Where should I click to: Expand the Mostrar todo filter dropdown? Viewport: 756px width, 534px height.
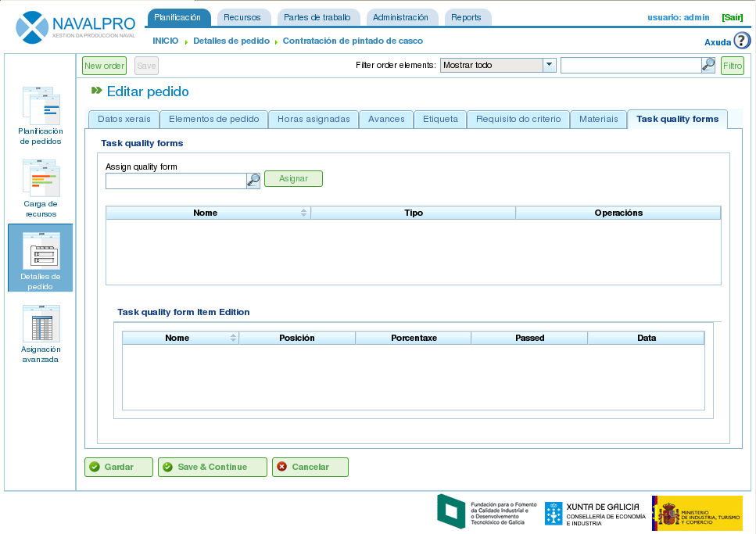(549, 66)
